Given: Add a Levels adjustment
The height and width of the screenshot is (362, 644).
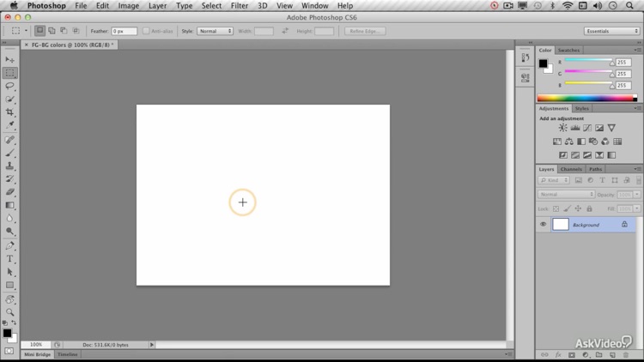Looking at the screenshot, I should point(575,128).
